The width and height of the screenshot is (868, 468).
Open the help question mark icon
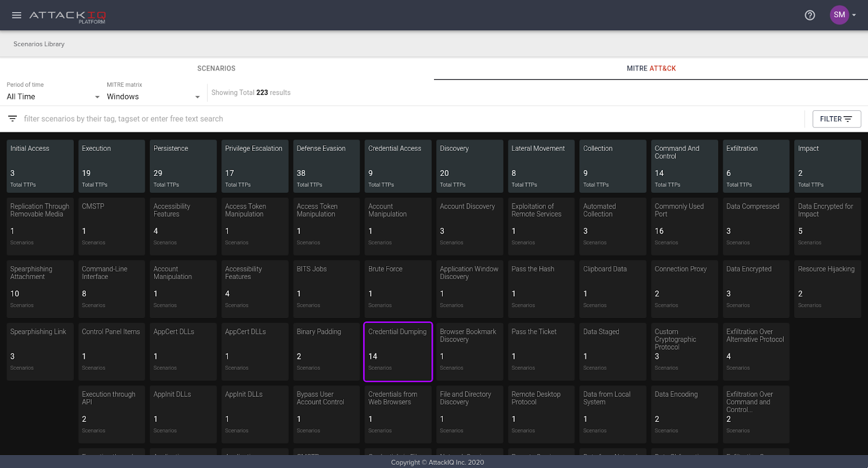coord(809,15)
